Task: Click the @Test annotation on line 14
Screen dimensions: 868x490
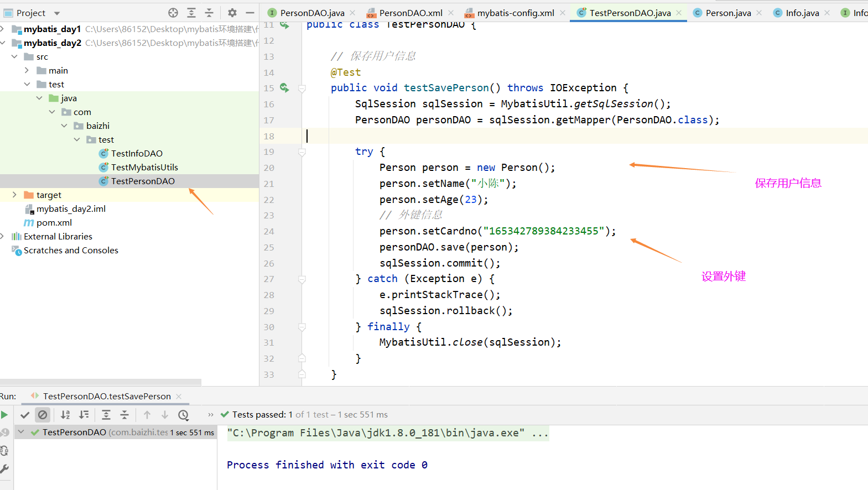Action: 346,72
